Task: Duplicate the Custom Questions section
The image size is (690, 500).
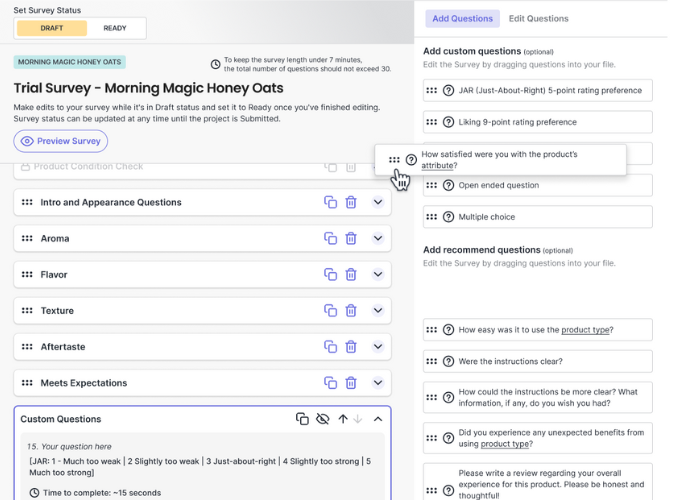Action: pyautogui.click(x=302, y=419)
